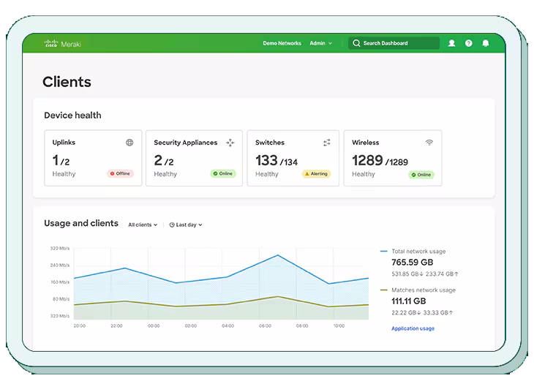The width and height of the screenshot is (534, 392).
Task: Click the Alerting badge on Switches
Action: point(316,174)
